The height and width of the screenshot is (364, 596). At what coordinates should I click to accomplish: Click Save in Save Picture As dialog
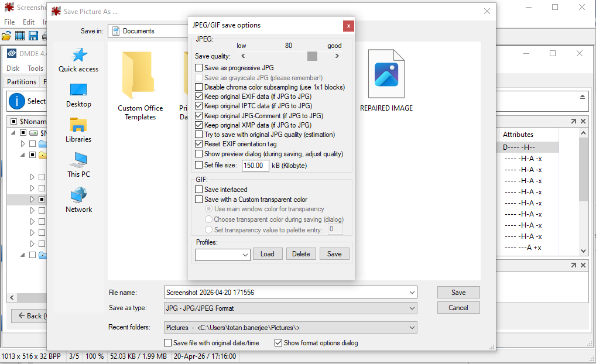click(x=458, y=292)
